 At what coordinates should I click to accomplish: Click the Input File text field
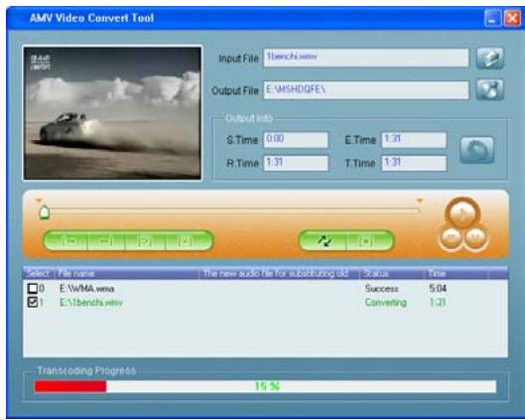click(x=366, y=58)
